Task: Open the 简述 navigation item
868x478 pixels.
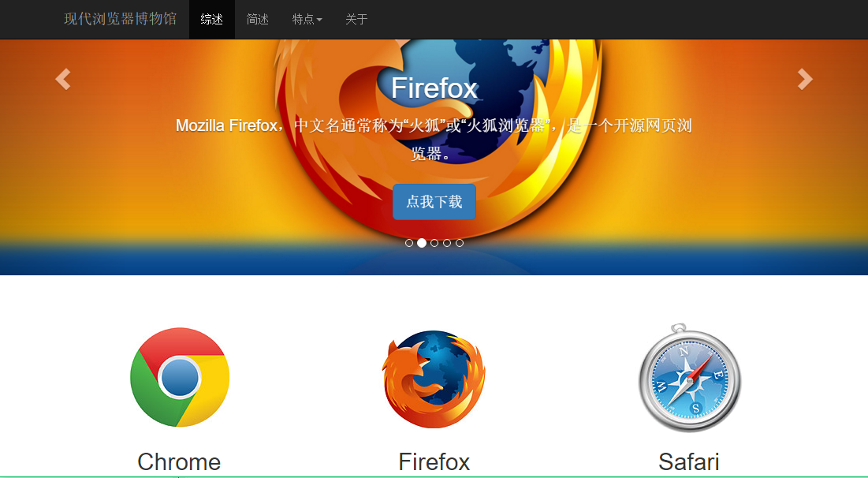Action: [x=258, y=20]
